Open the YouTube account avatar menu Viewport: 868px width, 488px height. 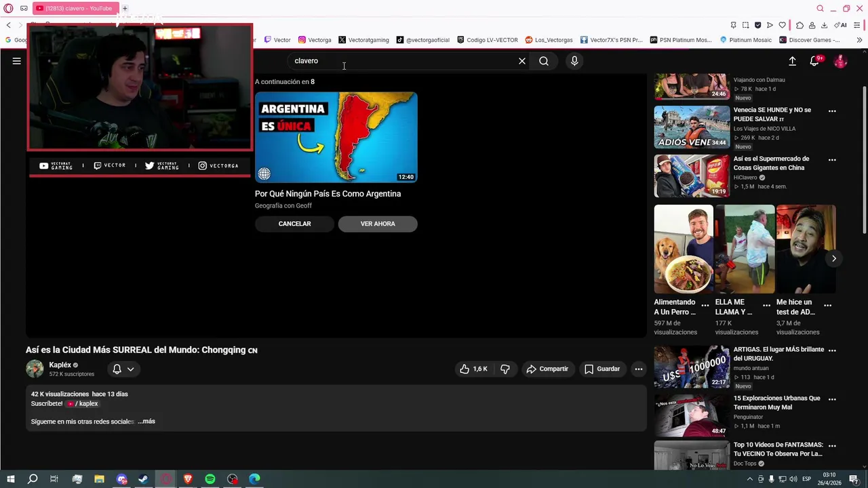click(x=840, y=61)
